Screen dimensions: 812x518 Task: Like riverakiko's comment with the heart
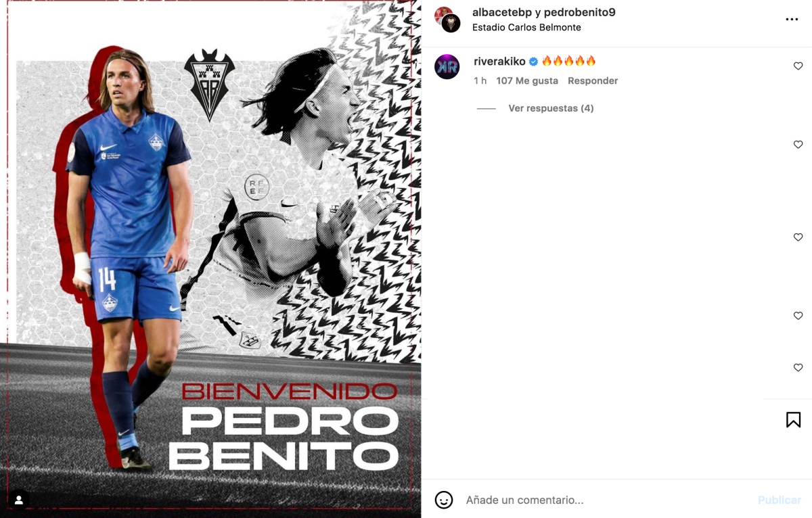tap(798, 66)
